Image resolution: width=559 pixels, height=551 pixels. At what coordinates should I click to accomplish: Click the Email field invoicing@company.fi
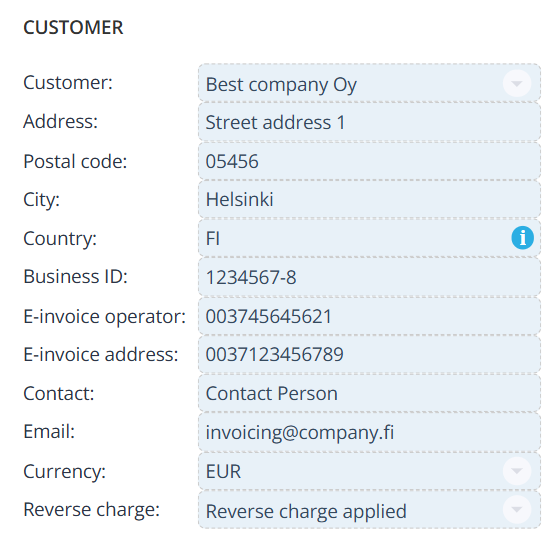(x=369, y=432)
